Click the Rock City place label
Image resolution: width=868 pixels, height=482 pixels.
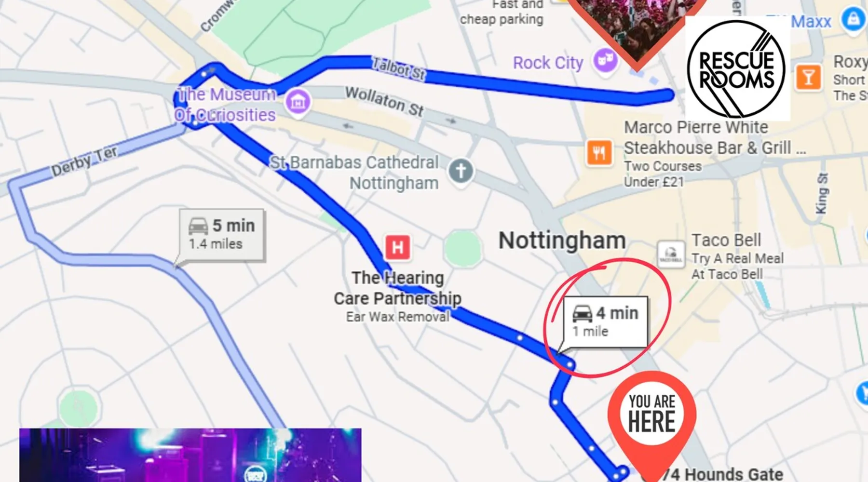[x=548, y=63]
